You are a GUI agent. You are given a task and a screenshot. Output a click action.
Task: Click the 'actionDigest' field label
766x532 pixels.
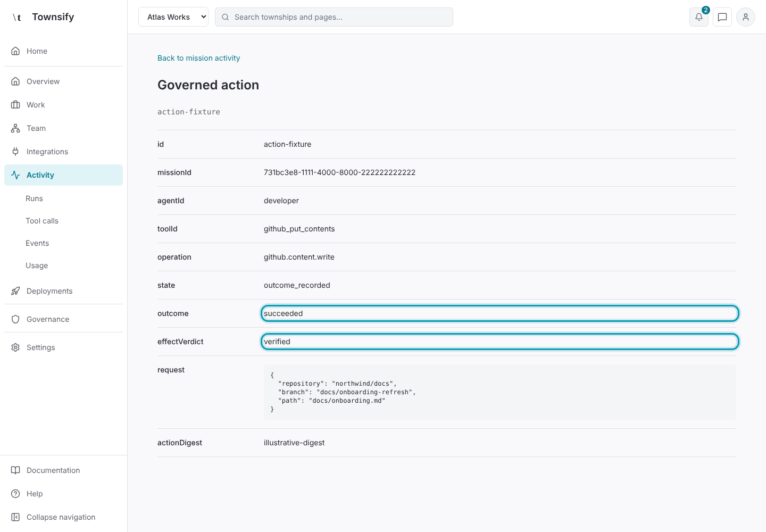click(x=180, y=443)
